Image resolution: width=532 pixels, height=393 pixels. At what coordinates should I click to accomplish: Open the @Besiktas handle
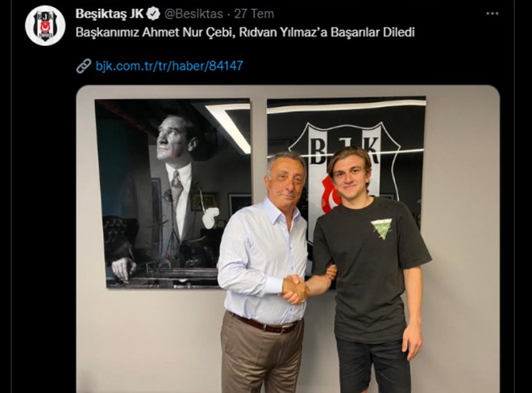[x=193, y=14]
